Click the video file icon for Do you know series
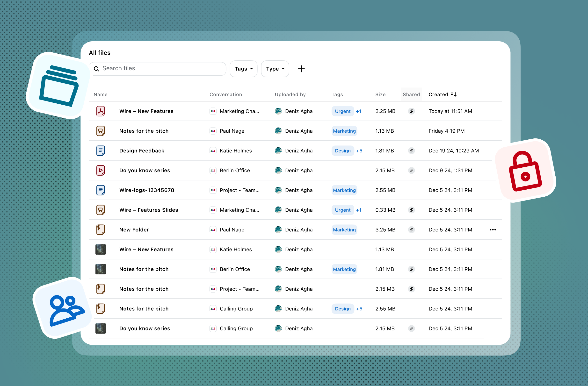Viewport: 588px width, 386px height. [101, 170]
